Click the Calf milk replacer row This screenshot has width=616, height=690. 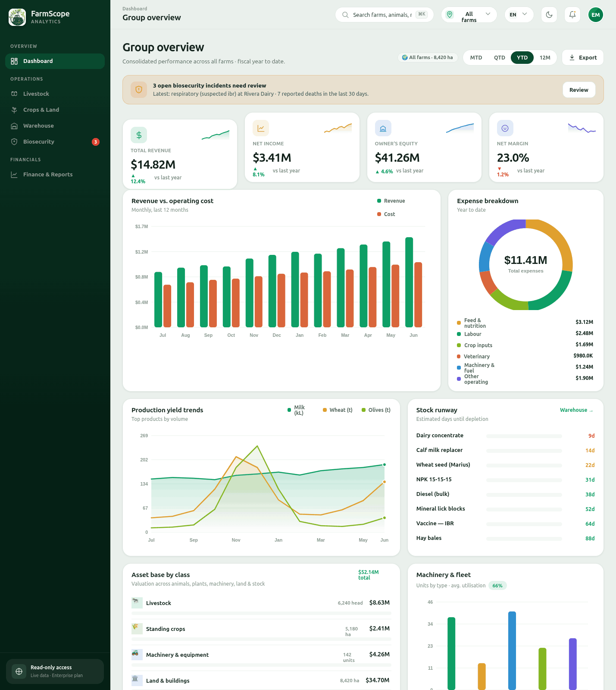pyautogui.click(x=505, y=450)
